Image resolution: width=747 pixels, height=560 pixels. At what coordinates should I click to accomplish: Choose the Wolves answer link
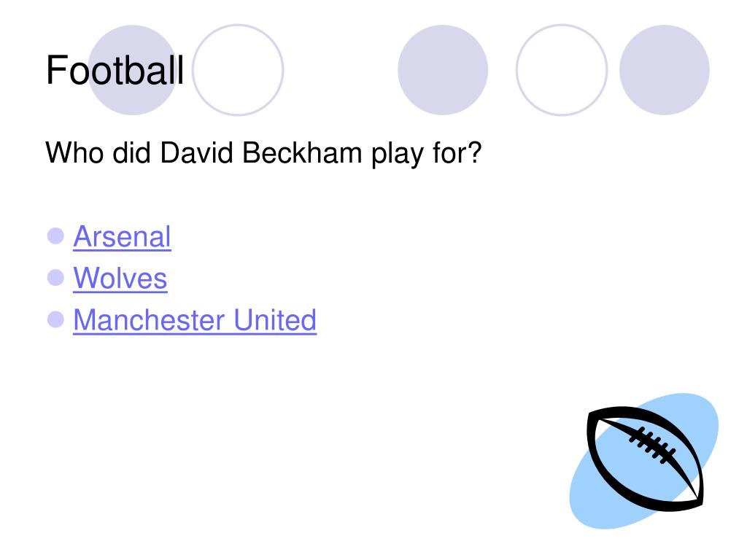[120, 278]
